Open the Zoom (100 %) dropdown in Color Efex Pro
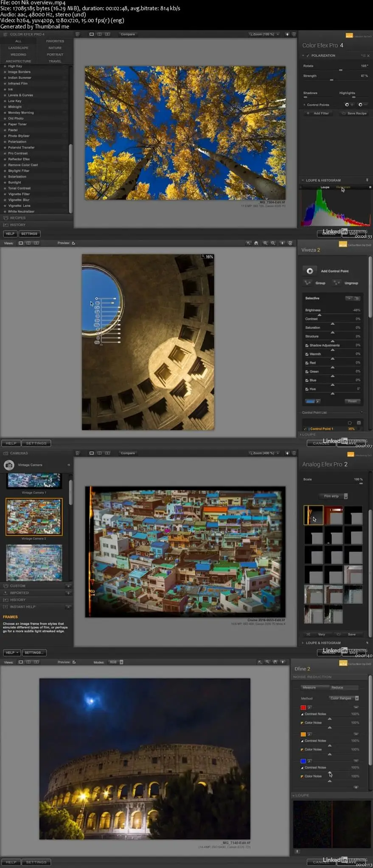Screen dimensions: 373x868 tap(264, 34)
